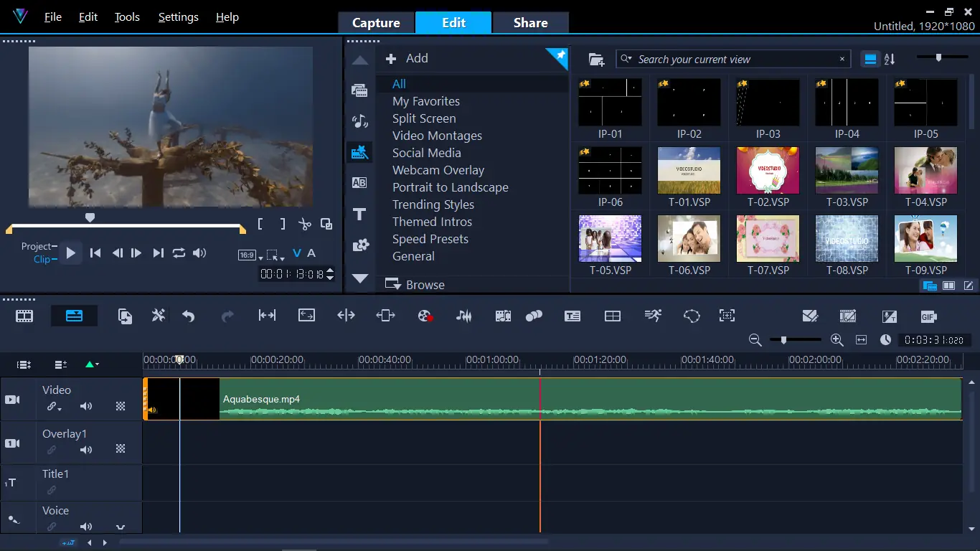
Task: Expand the Voice track options chevron
Action: tap(121, 527)
